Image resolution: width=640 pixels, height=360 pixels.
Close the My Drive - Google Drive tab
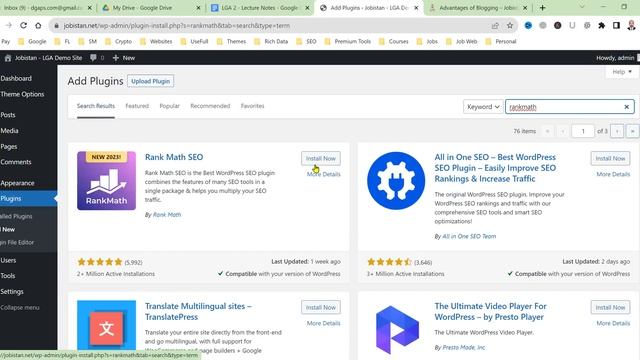pyautogui.click(x=198, y=8)
